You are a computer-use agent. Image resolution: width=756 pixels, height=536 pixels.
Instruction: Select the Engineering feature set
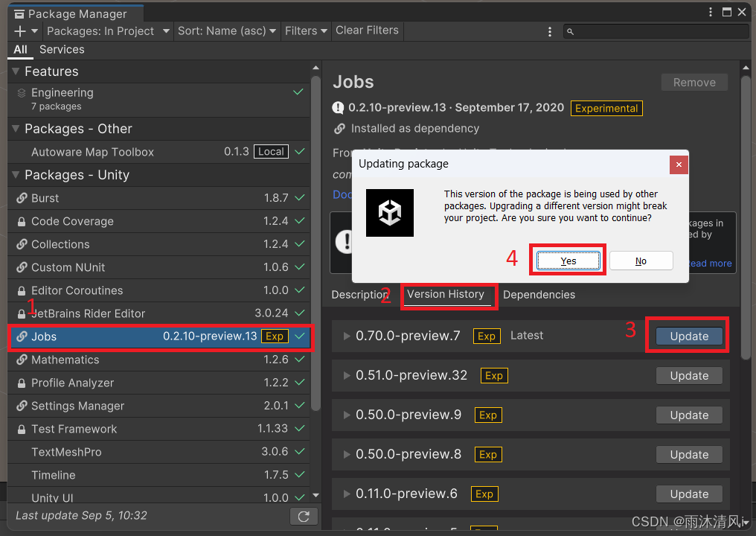coord(159,99)
